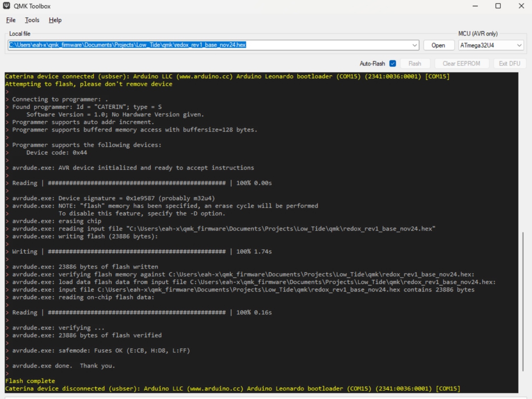Click the 'Flash complete' line in the log

(30, 381)
